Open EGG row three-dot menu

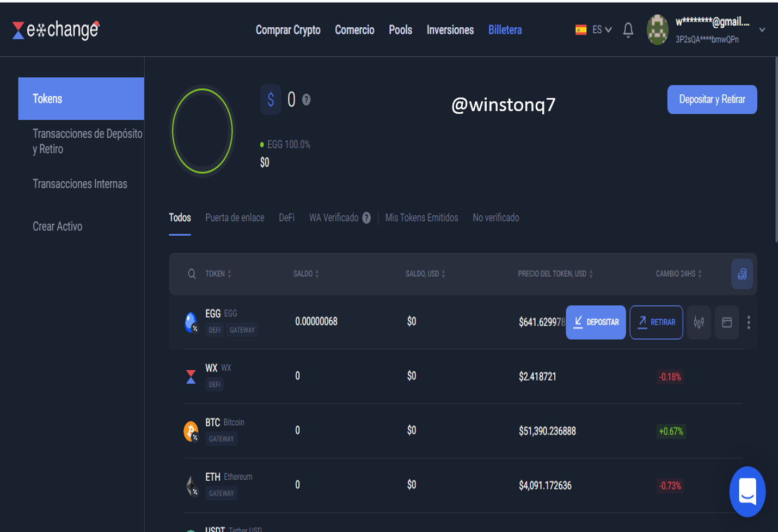(749, 322)
